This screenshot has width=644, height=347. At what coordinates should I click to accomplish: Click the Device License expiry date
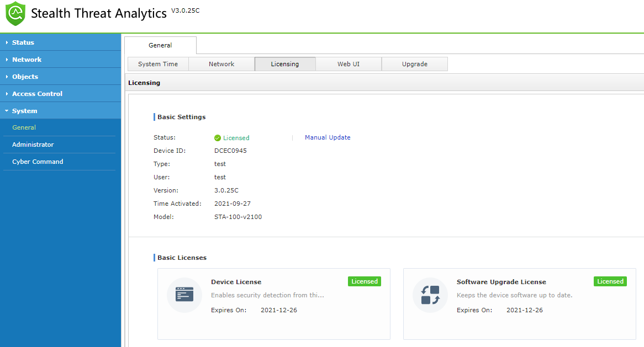pos(279,310)
